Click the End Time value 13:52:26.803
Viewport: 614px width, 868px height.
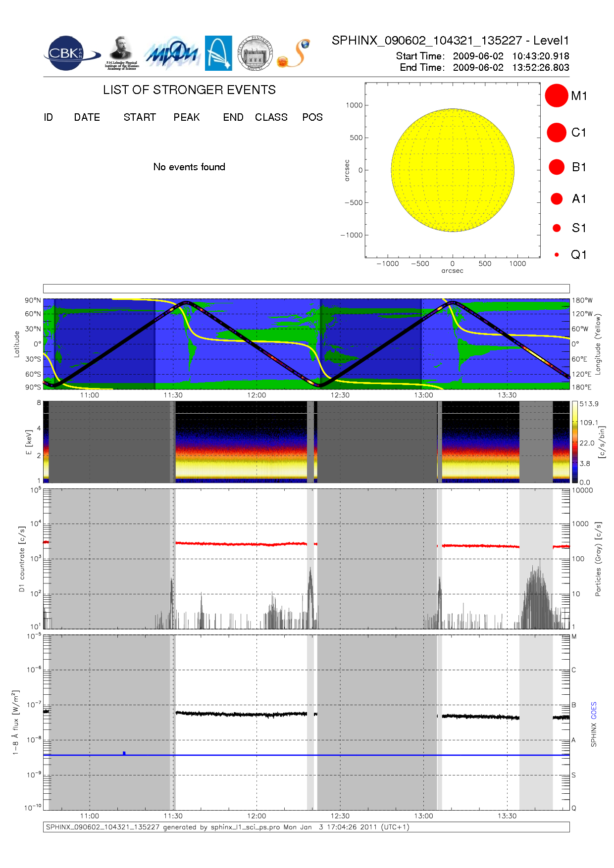click(x=541, y=67)
